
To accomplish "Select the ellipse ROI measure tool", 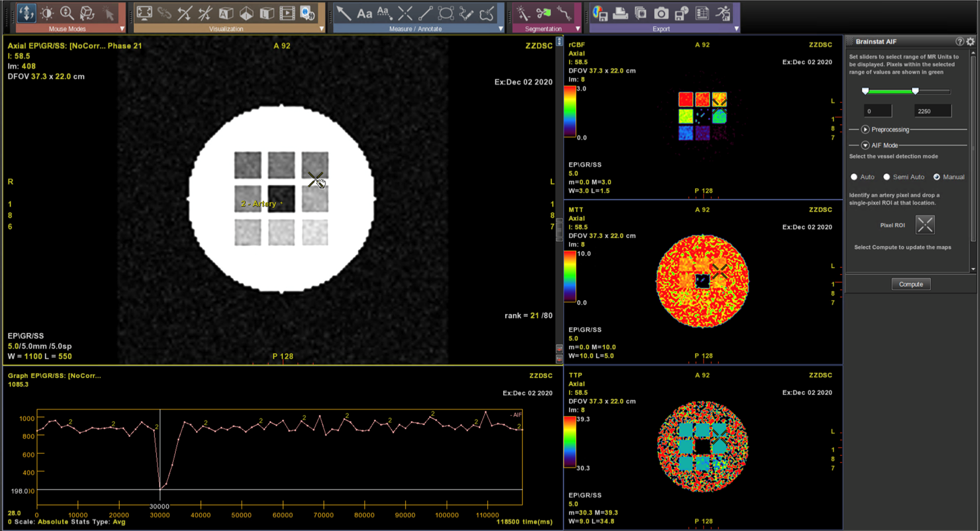I will [446, 12].
